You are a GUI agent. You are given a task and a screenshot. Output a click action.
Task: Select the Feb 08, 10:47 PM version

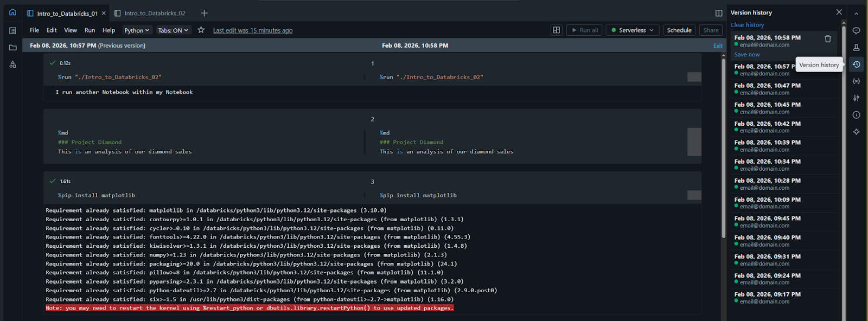784,89
